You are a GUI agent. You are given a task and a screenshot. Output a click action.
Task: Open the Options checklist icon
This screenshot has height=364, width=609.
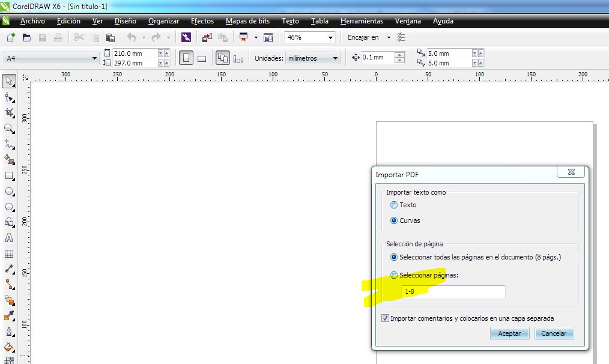point(401,37)
